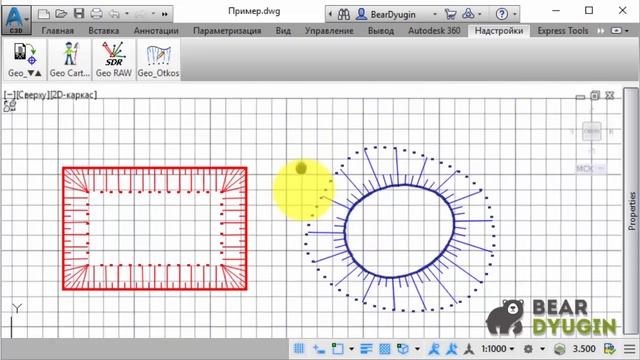Toggle grid display in status bar
The image size is (640, 360).
(x=299, y=349)
